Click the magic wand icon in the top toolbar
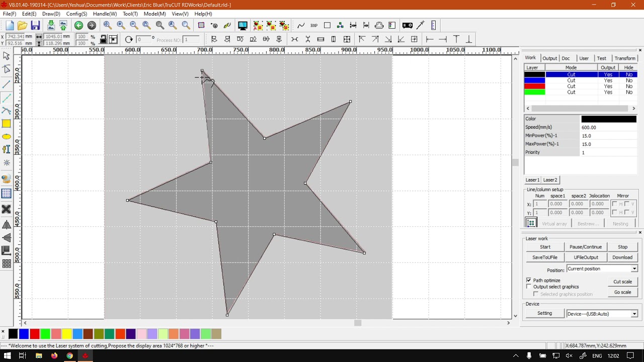The image size is (644, 362). pyautogui.click(x=421, y=25)
